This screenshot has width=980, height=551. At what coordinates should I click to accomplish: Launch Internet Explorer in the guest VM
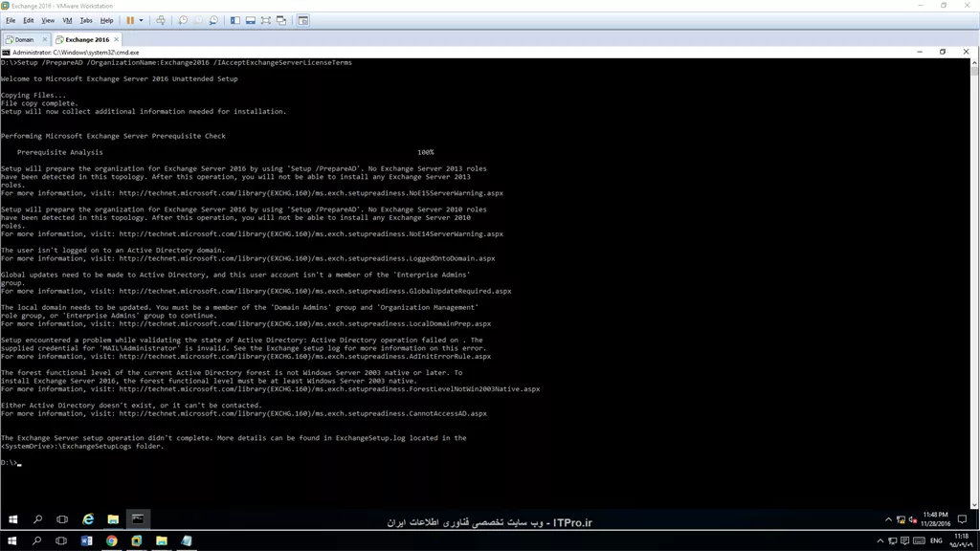coord(88,519)
